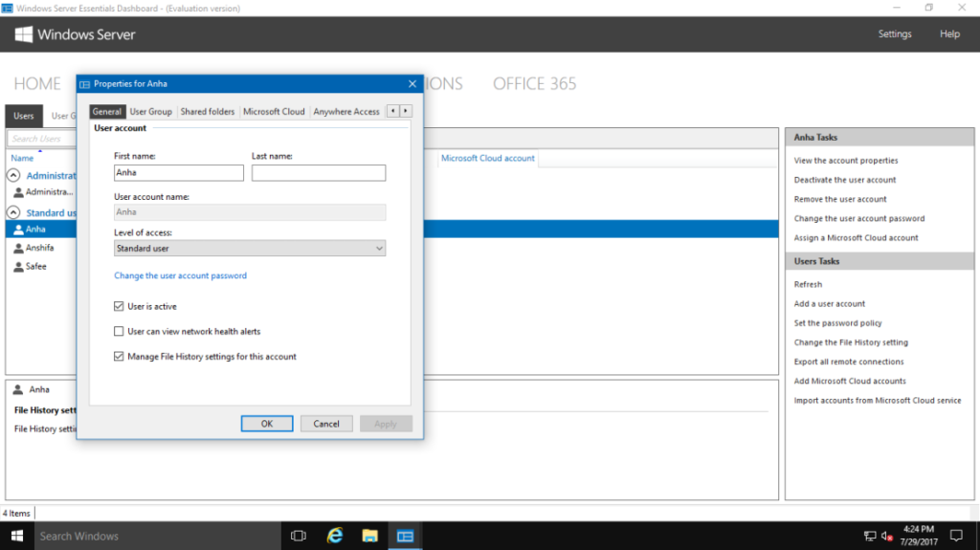980x550 pixels.
Task: Click Change the user account password link in dialog
Action: point(180,275)
